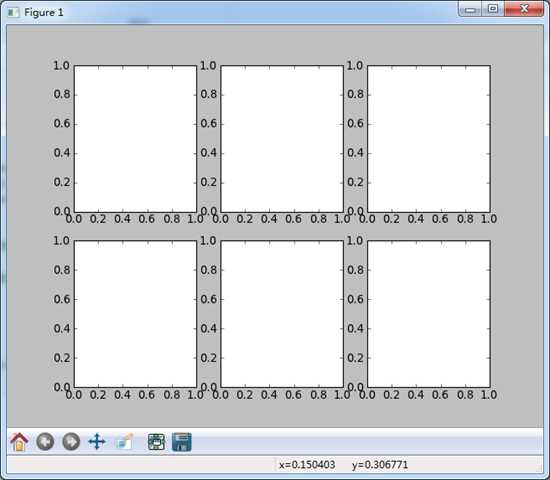Viewport: 550px width, 480px height.
Task: Click inside the bottom-right subplot
Action: pyautogui.click(x=429, y=314)
